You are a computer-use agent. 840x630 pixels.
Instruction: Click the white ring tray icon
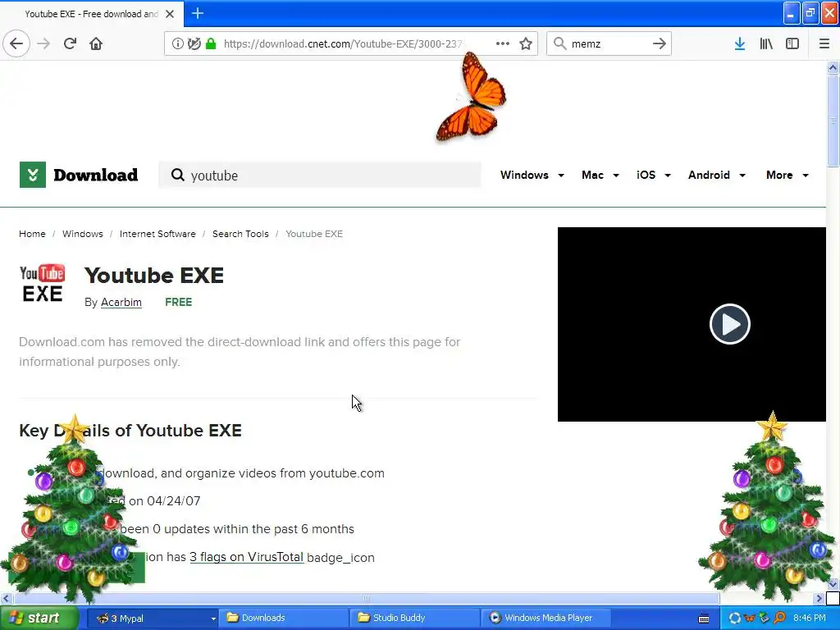click(x=735, y=619)
